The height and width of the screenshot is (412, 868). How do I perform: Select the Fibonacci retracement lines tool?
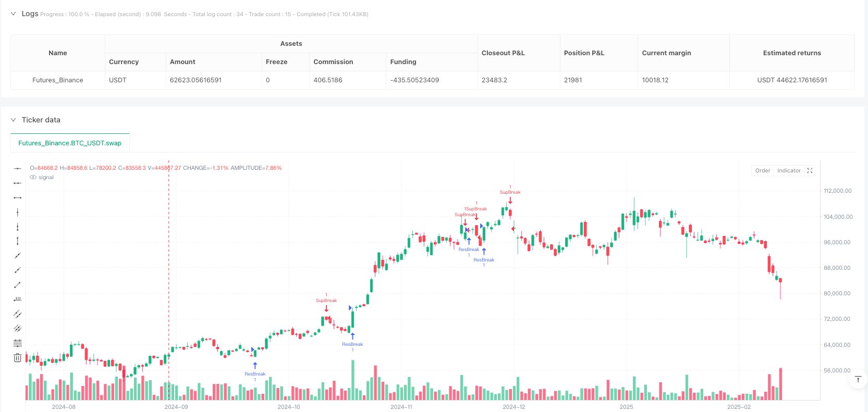click(17, 343)
